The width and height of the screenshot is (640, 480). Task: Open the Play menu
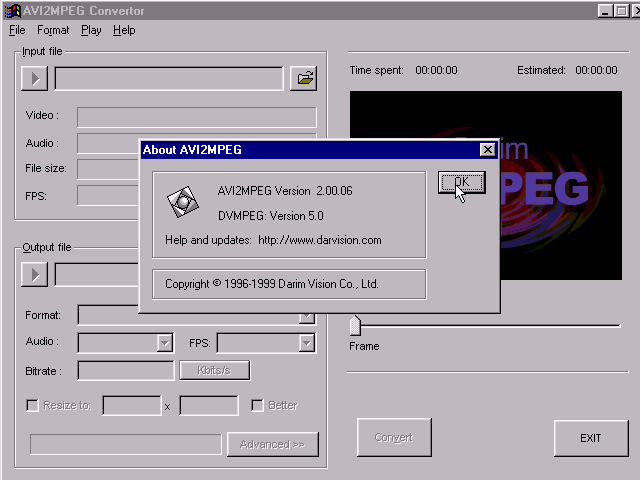click(x=91, y=30)
